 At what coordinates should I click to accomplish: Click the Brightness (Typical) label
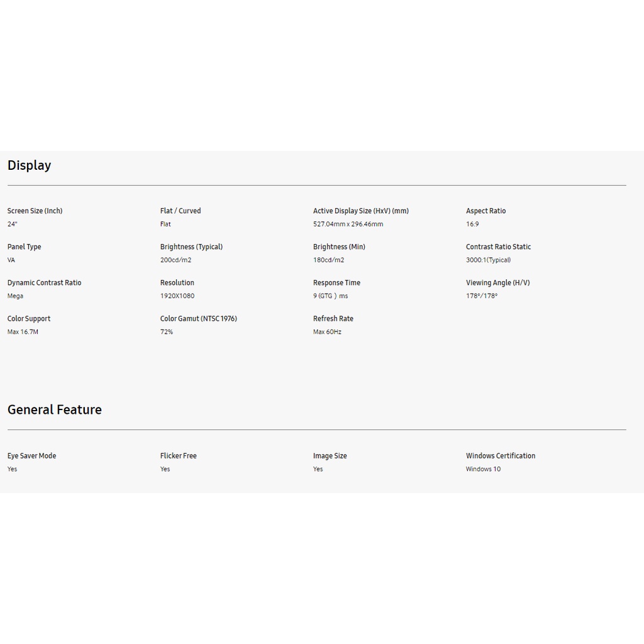191,247
